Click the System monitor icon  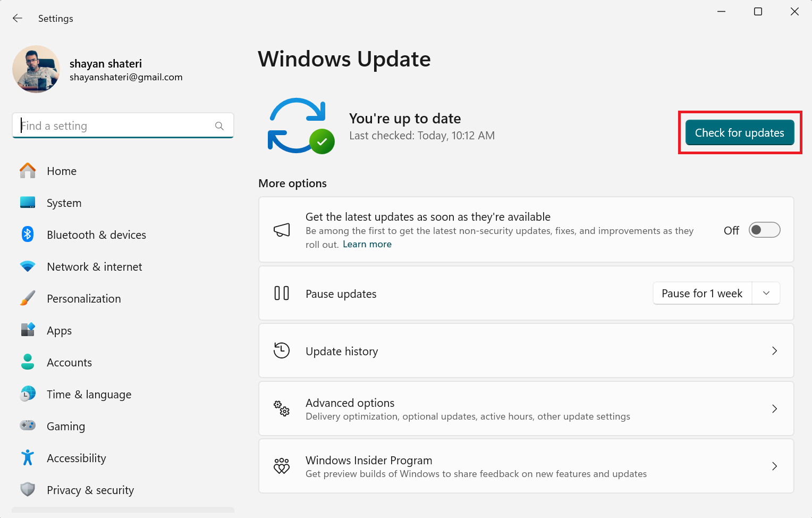28,203
